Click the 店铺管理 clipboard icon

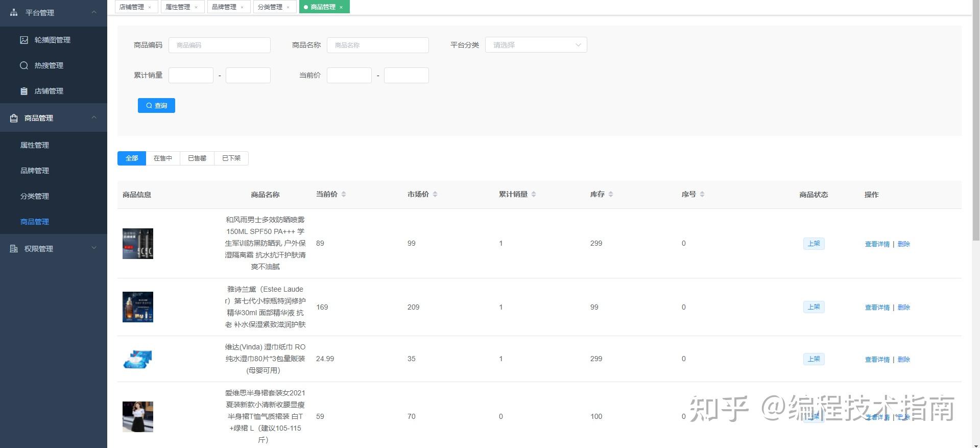pos(24,91)
